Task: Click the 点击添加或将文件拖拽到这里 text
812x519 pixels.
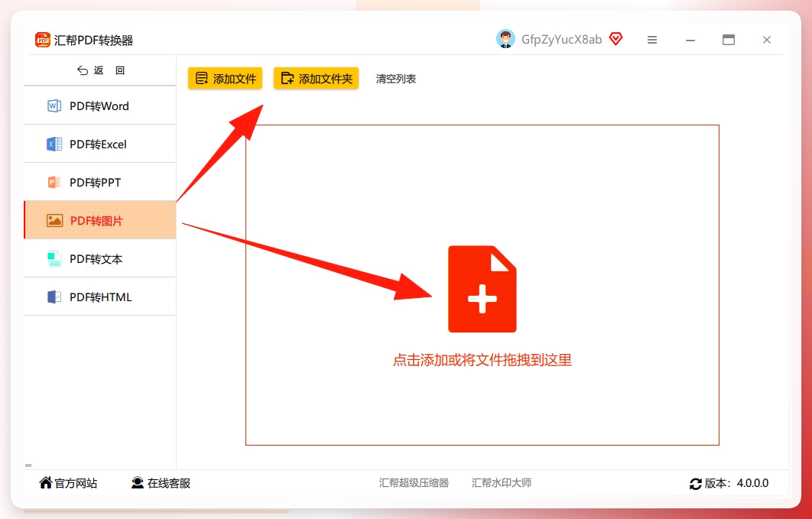Action: [482, 360]
